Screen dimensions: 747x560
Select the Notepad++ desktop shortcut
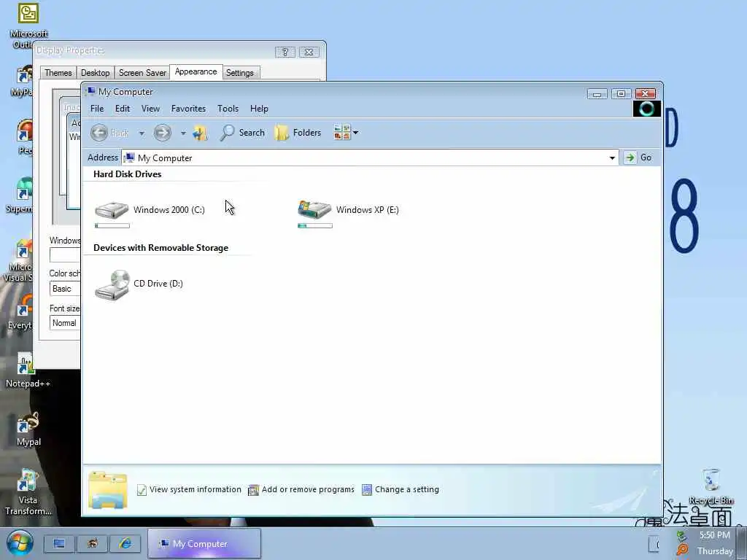pos(27,370)
